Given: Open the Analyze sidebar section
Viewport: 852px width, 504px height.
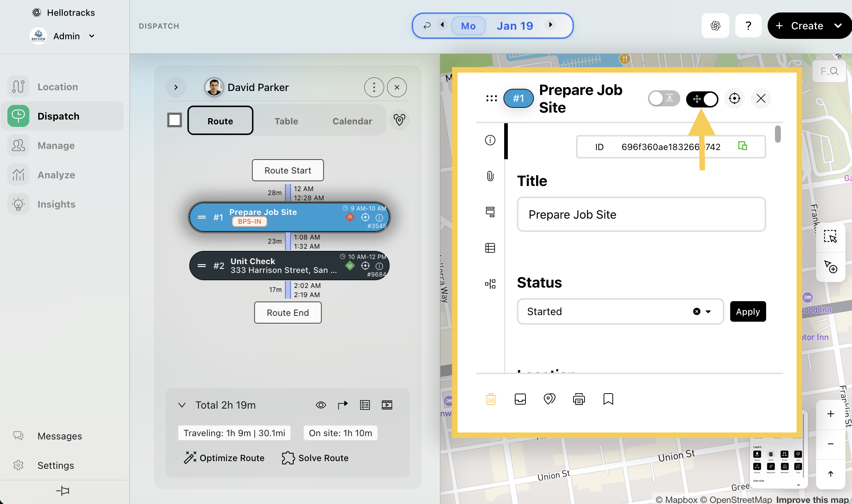Looking at the screenshot, I should pyautogui.click(x=62, y=175).
